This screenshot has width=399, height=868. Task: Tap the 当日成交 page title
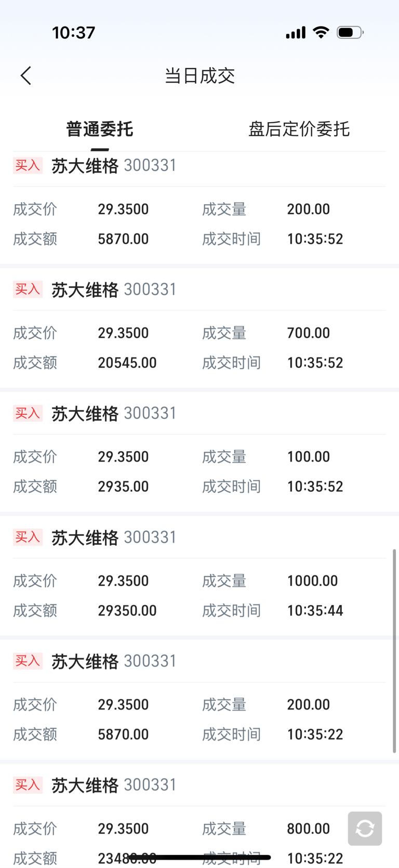click(199, 76)
